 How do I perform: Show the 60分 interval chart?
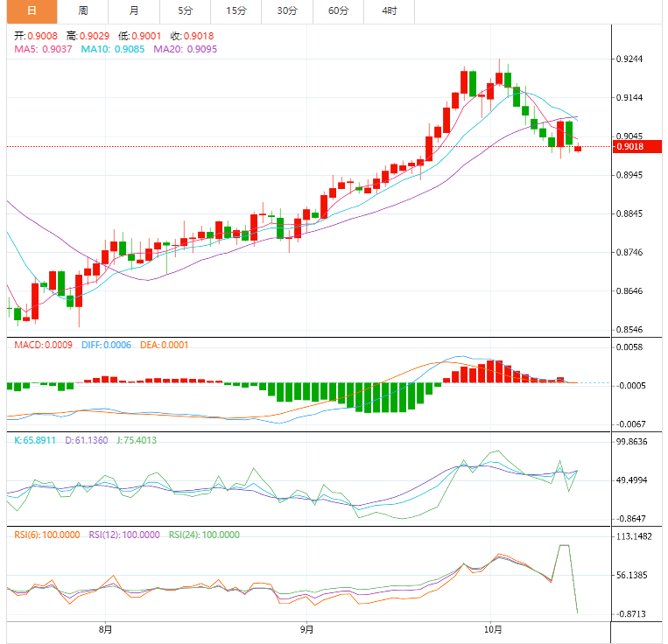coord(338,11)
